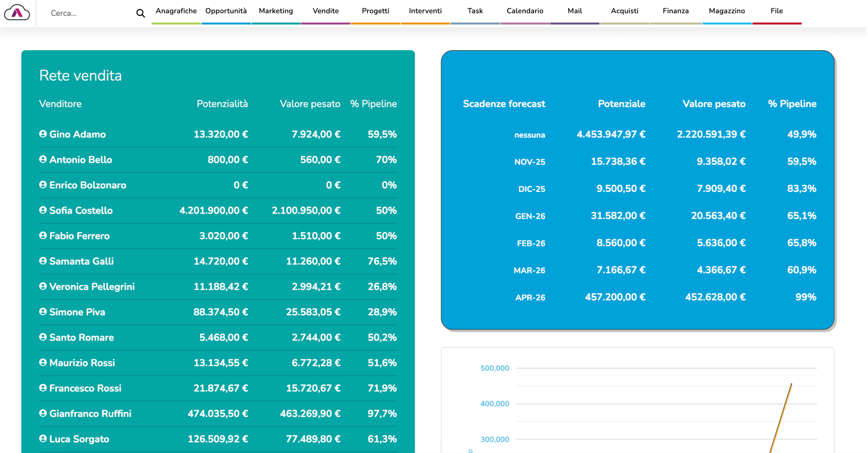Image resolution: width=868 pixels, height=453 pixels.
Task: Click user icon beside Sofia Costello
Action: tap(43, 210)
